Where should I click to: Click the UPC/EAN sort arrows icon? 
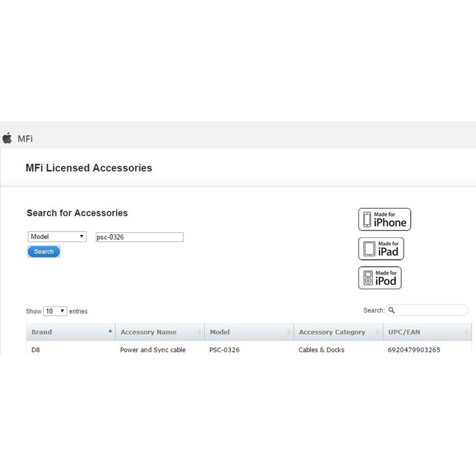click(466, 333)
